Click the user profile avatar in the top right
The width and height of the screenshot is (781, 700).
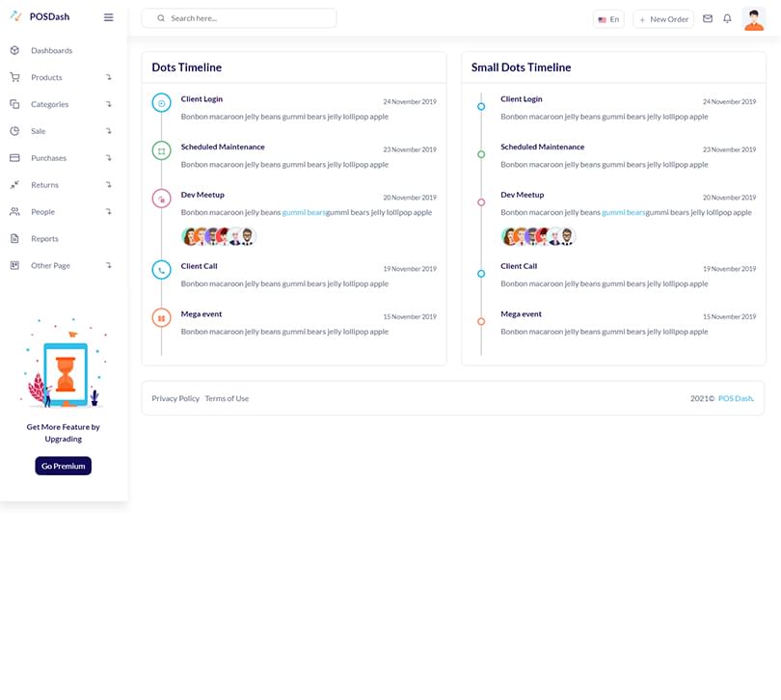point(754,18)
